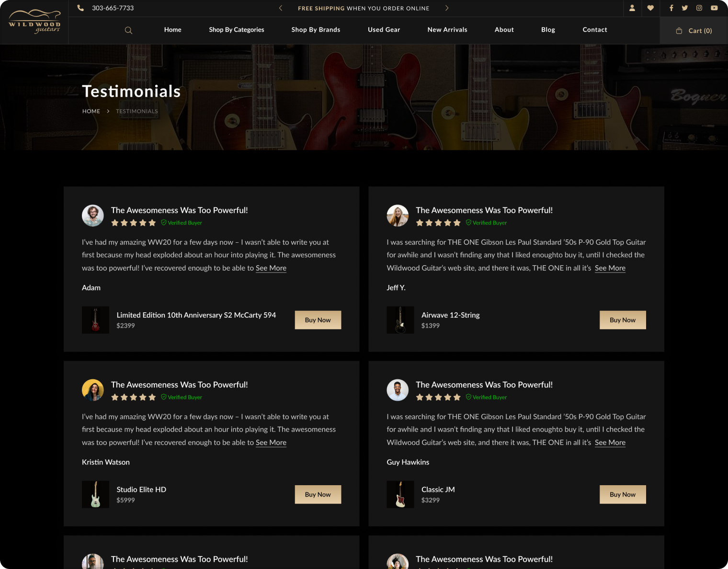This screenshot has width=728, height=569.
Task: Open New Arrivals menu item
Action: (x=447, y=30)
